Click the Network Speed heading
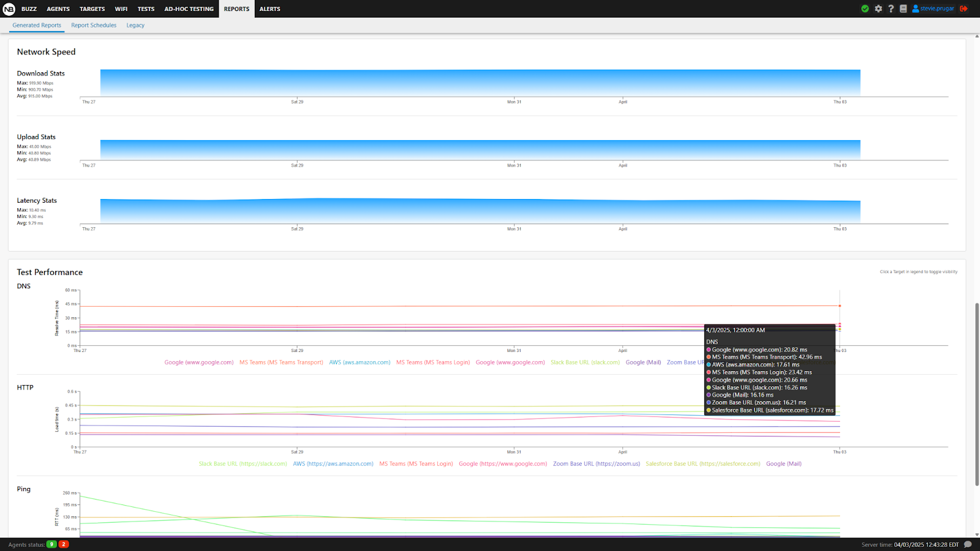Image resolution: width=980 pixels, height=551 pixels. 47,52
